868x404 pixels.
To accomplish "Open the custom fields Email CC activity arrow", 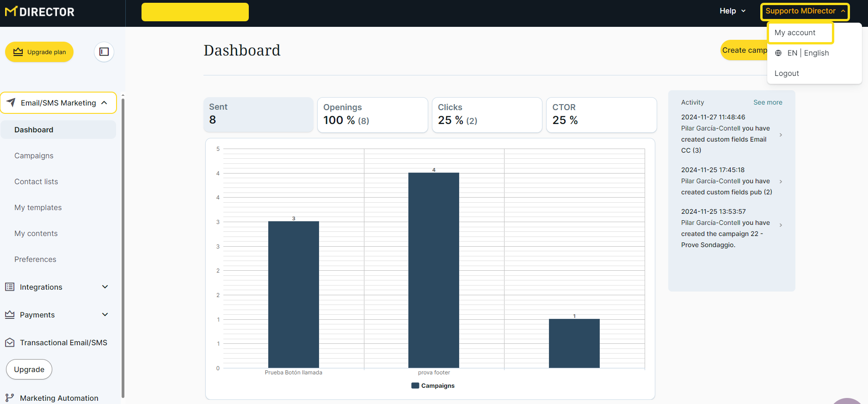I will [781, 135].
